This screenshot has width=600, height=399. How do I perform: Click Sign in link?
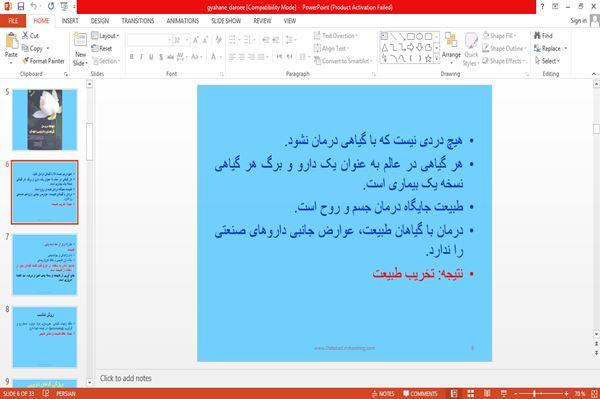coord(578,21)
